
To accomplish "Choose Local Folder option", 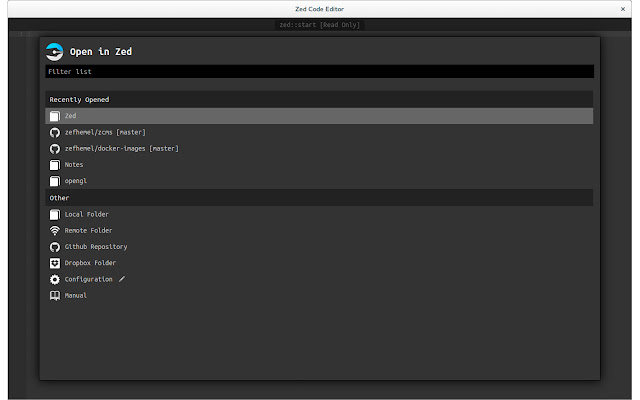I will tap(319, 214).
